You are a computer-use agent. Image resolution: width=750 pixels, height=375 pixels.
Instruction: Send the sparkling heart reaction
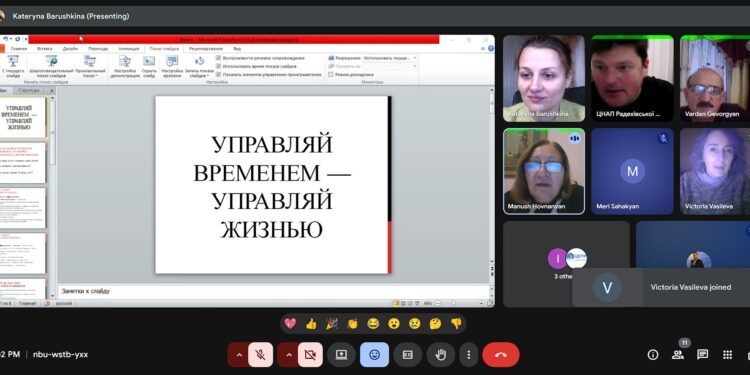point(290,324)
